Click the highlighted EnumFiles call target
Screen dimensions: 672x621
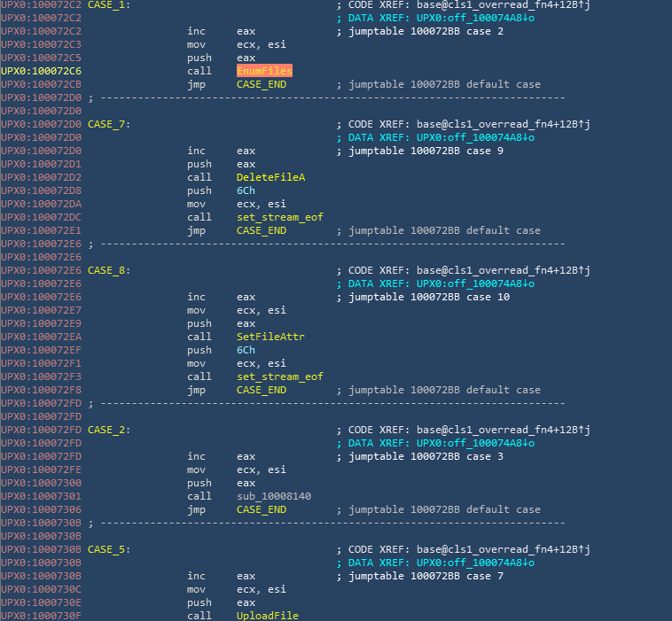(264, 71)
